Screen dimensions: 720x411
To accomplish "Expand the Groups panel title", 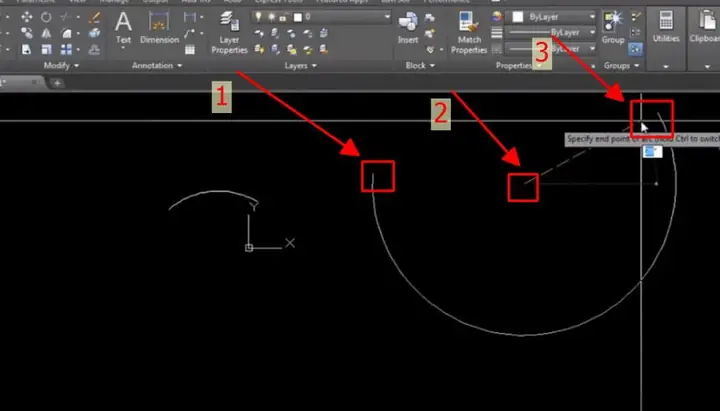I will (621, 66).
